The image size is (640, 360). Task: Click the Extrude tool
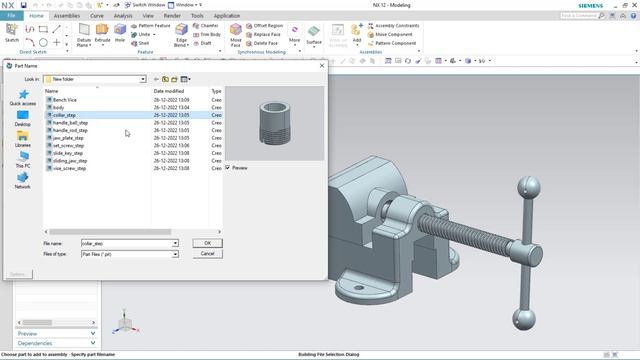pyautogui.click(x=102, y=33)
